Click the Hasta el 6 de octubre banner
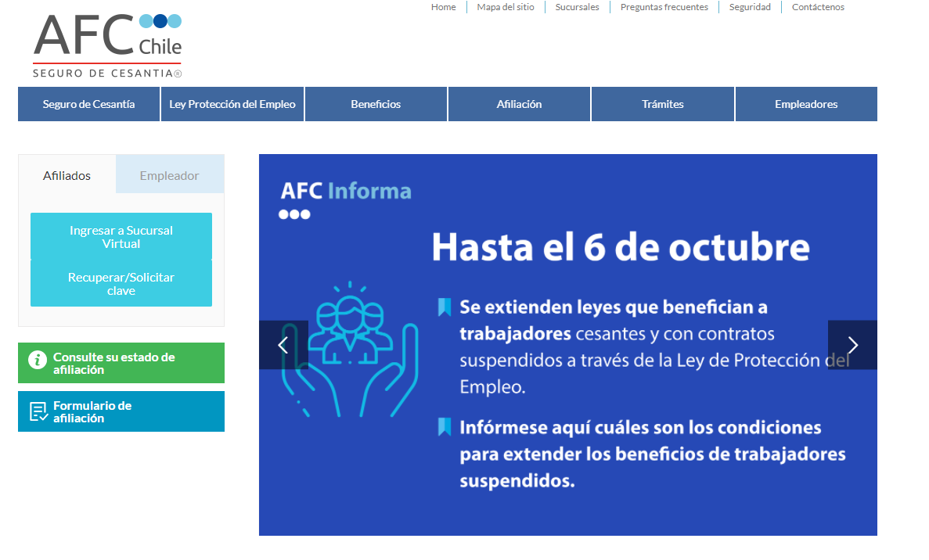This screenshot has height=560, width=929. (620, 246)
